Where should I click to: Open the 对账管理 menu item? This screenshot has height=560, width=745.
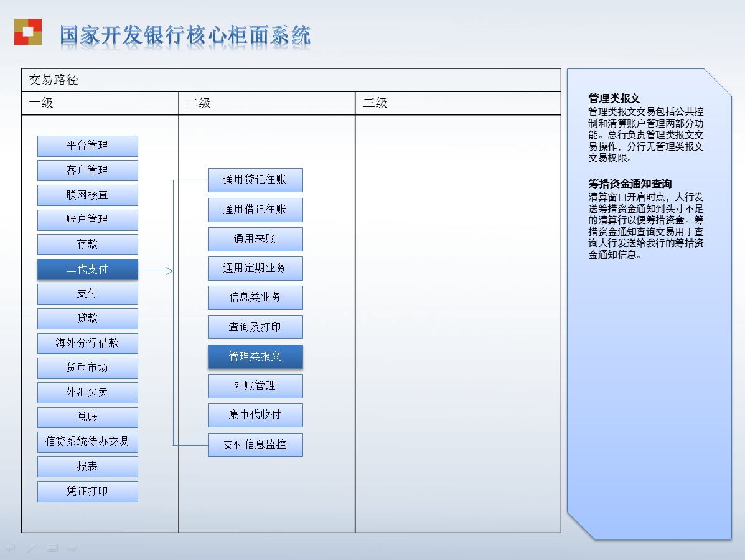click(x=255, y=386)
